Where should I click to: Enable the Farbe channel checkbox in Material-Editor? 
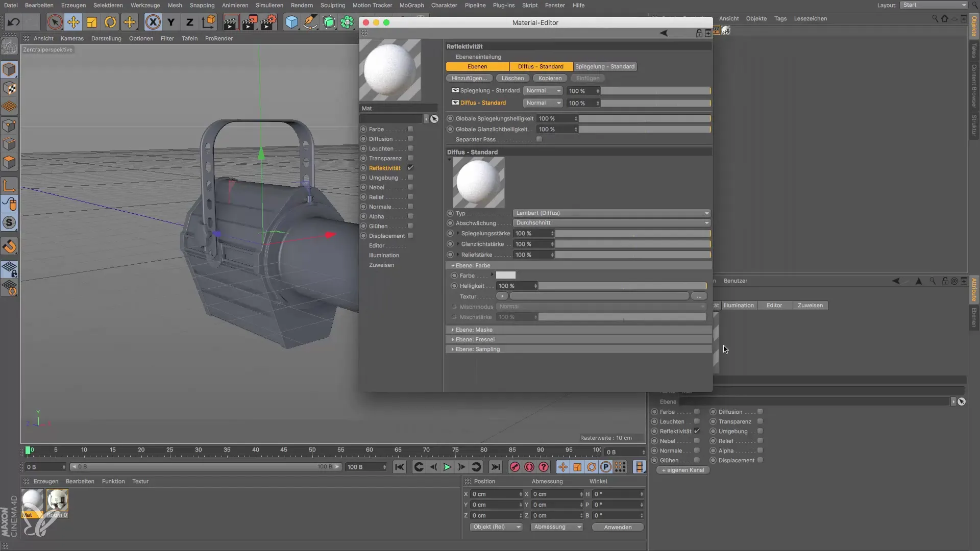click(410, 129)
